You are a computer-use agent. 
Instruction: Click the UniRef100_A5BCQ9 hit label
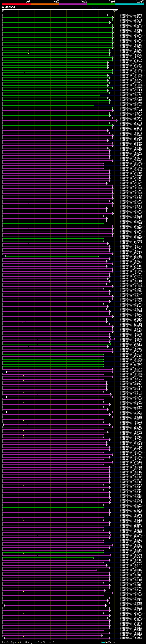coord(131,50)
